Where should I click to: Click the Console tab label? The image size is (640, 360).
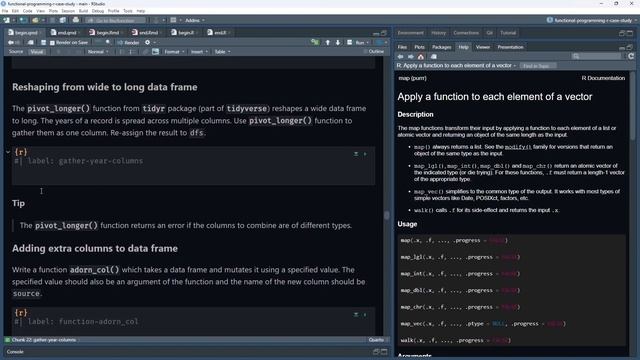click(x=15, y=351)
